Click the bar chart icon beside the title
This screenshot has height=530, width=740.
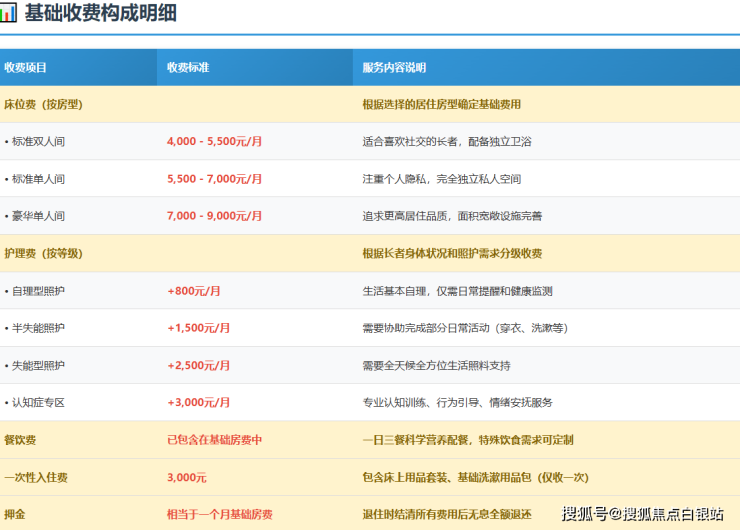pos(8,14)
